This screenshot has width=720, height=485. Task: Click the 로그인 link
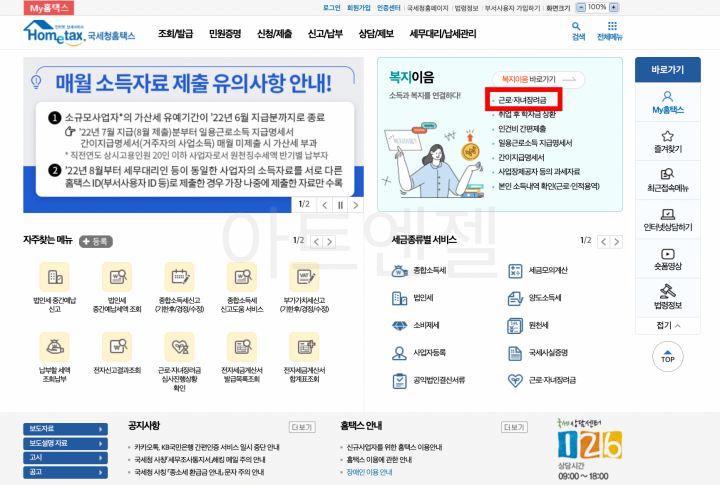pos(332,8)
